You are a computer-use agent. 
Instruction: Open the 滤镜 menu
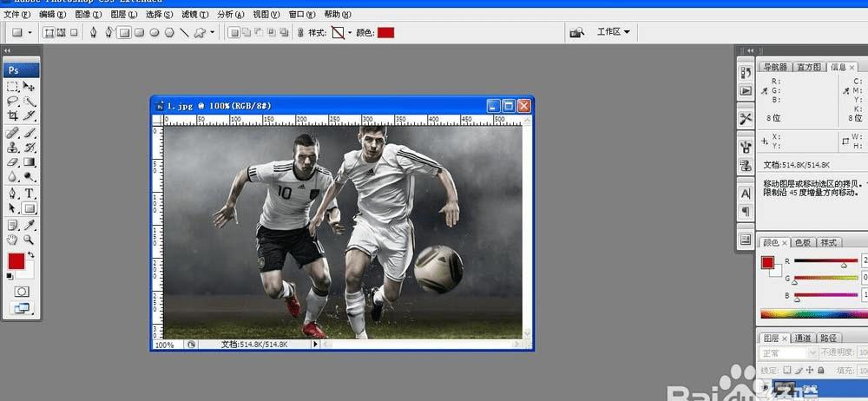pos(194,15)
